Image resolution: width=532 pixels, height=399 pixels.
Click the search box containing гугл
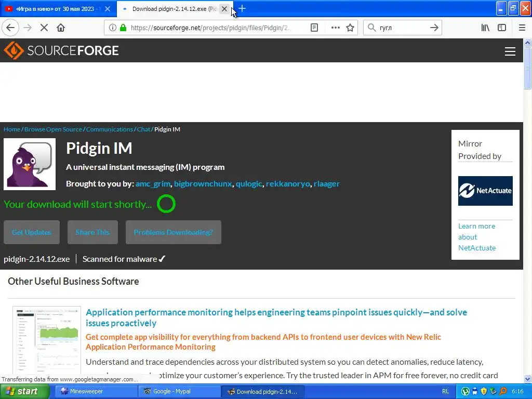tap(402, 28)
